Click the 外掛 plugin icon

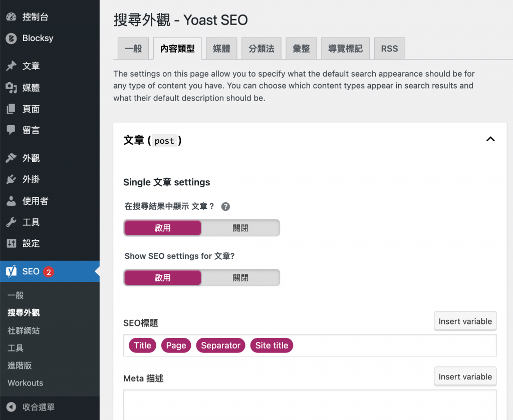coord(11,179)
